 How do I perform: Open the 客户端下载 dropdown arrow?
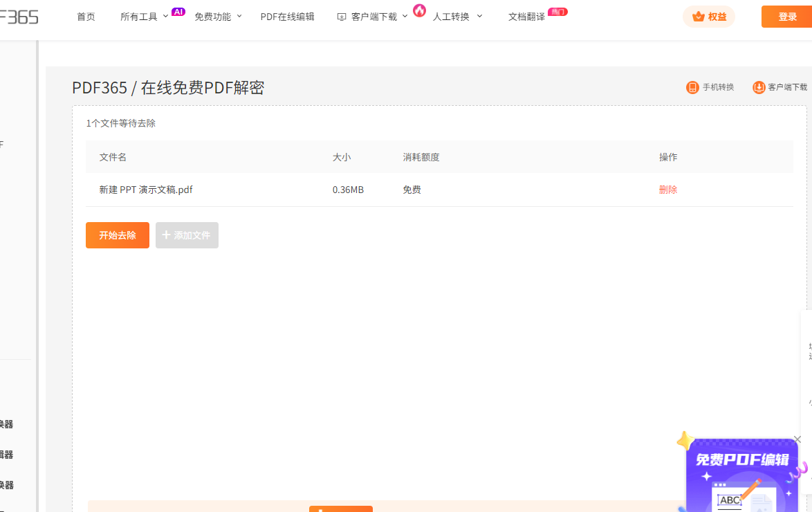pos(405,17)
